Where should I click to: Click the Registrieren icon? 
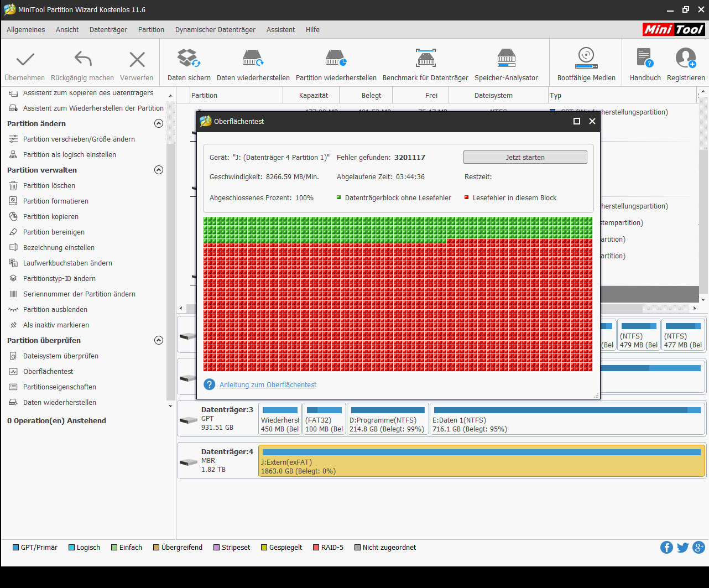coord(686,58)
